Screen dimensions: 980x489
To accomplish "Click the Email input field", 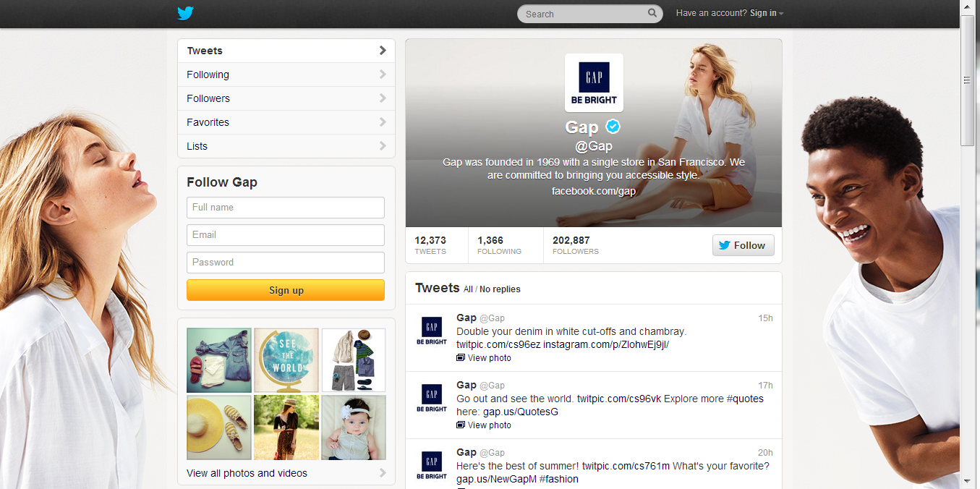I will tap(286, 235).
